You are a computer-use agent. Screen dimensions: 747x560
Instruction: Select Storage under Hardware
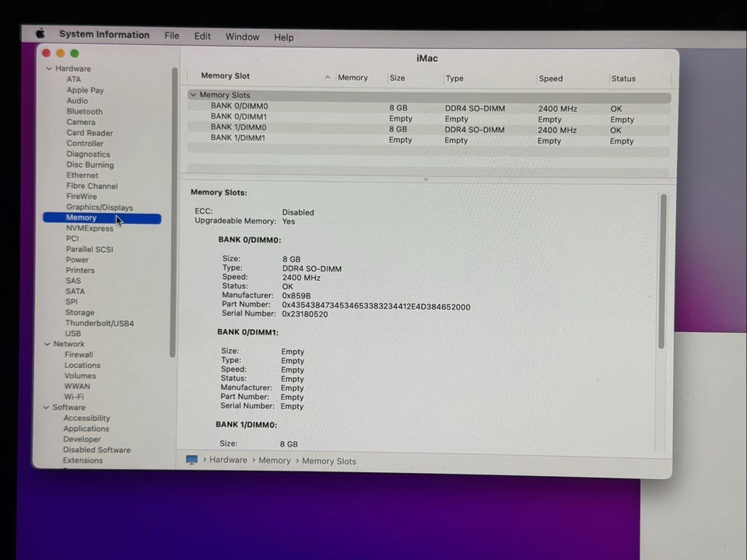(x=79, y=312)
